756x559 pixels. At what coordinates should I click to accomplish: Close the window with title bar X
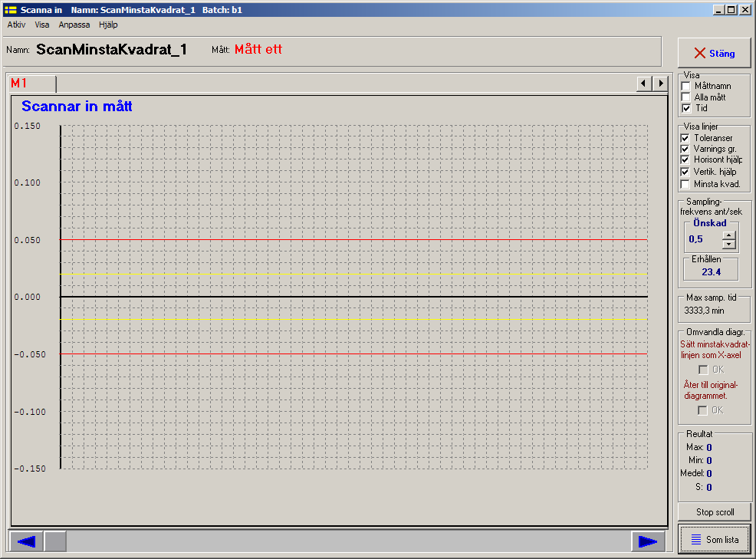click(745, 10)
